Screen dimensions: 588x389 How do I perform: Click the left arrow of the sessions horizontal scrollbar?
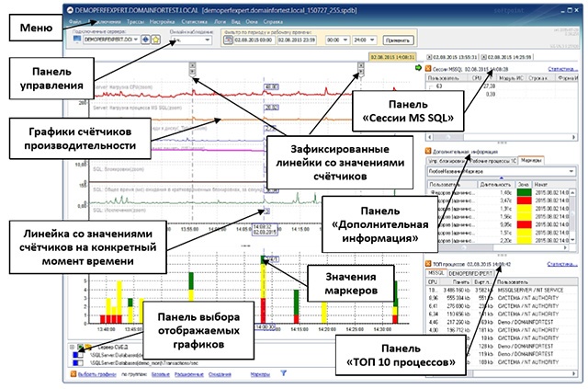430,137
